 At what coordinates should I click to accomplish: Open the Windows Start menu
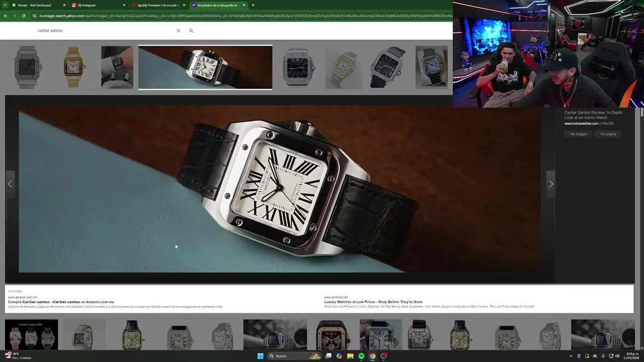click(260, 356)
